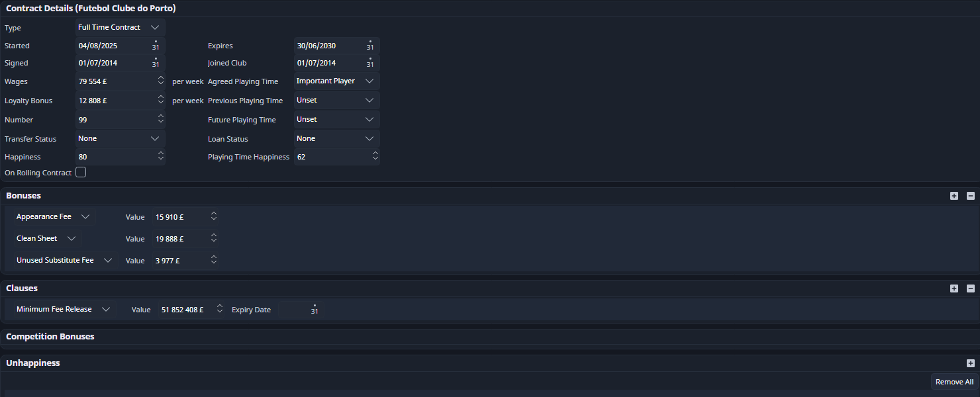980x397 pixels.
Task: Open the Transfer Status dropdown
Action: pos(120,139)
